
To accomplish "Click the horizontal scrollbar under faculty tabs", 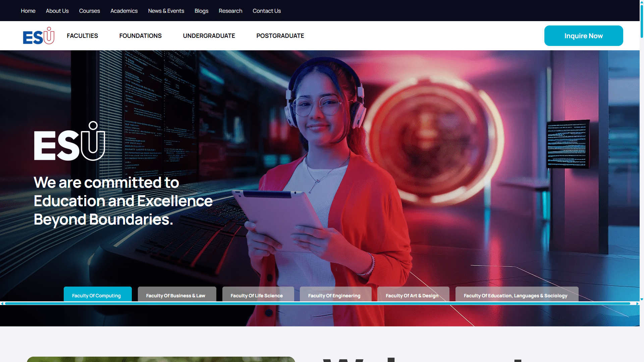I will click(x=318, y=304).
